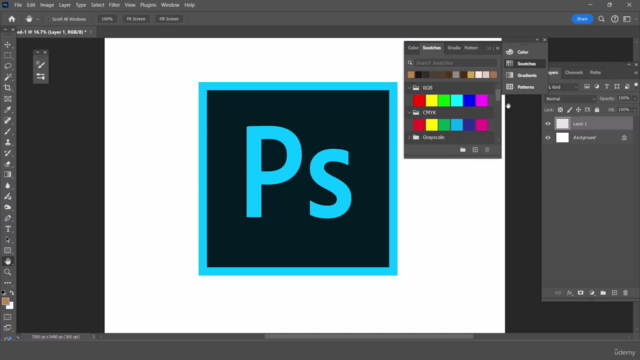Add a layer mask in Layers panel
Viewport: 640px width, 360px height.
[x=580, y=293]
